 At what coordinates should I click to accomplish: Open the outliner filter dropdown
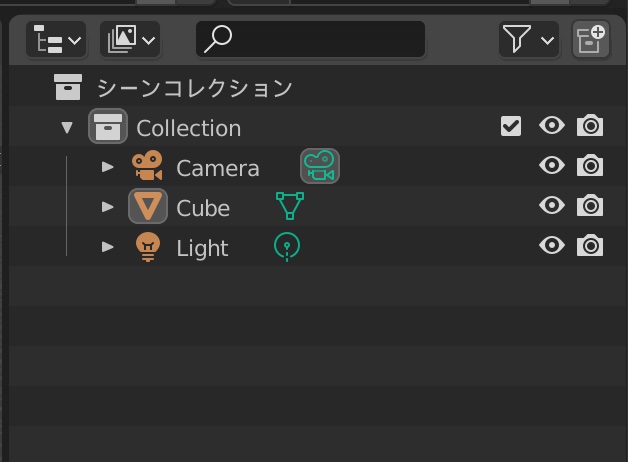pyautogui.click(x=527, y=40)
